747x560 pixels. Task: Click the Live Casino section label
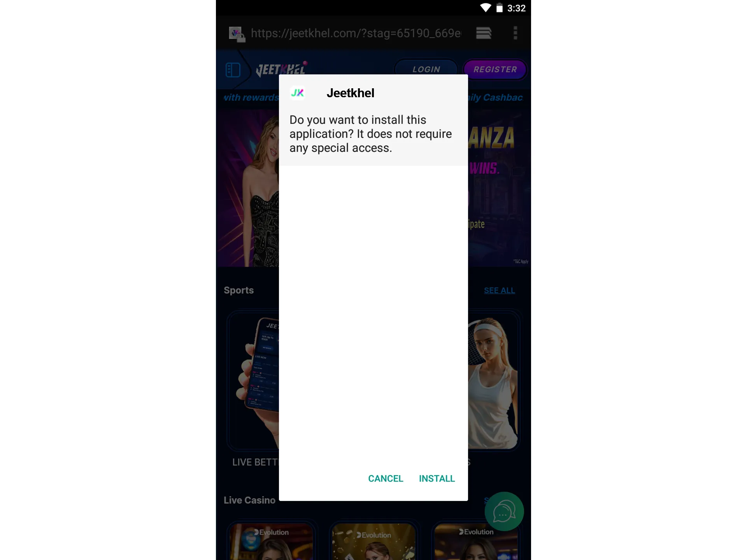249,500
